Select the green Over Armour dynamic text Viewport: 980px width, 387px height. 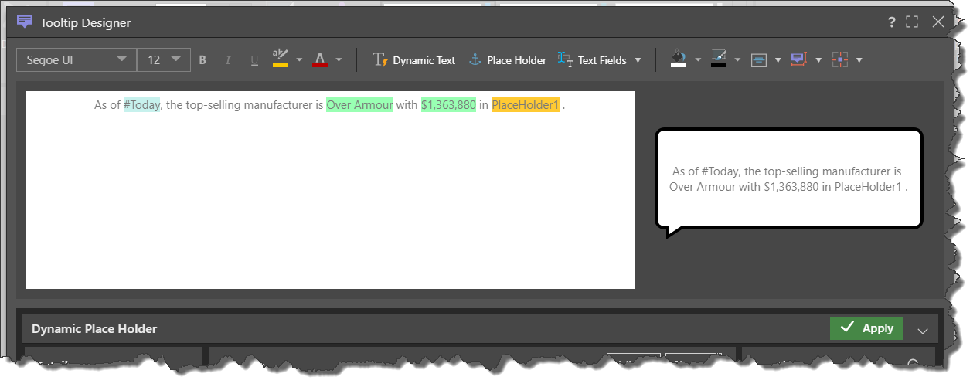click(359, 105)
